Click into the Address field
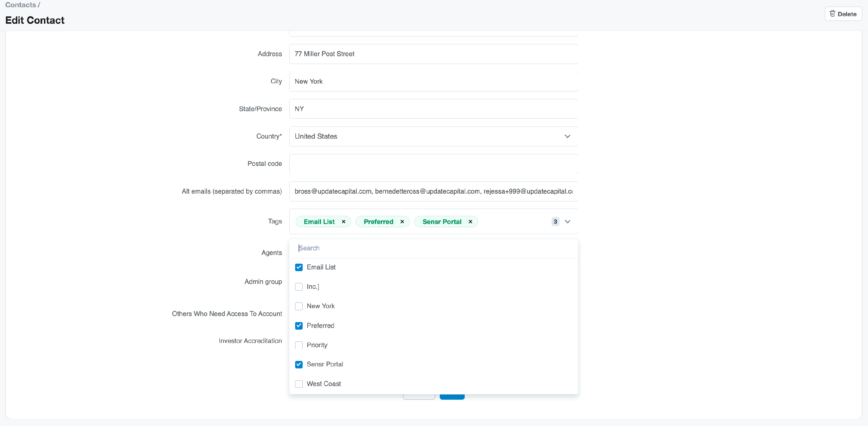 [433, 54]
